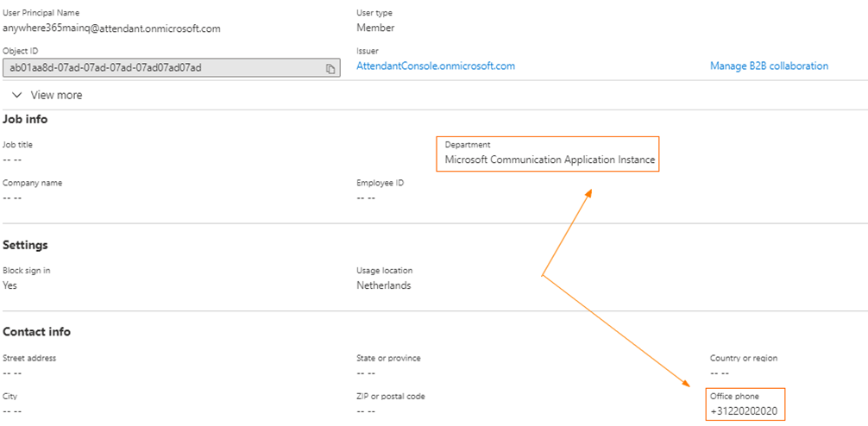Select the empty Company name value
This screenshot has width=868, height=426.
pyautogui.click(x=12, y=197)
